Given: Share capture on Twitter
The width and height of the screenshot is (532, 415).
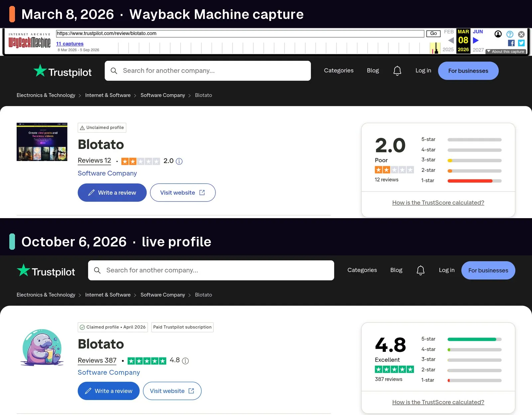Looking at the screenshot, I should pyautogui.click(x=521, y=43).
